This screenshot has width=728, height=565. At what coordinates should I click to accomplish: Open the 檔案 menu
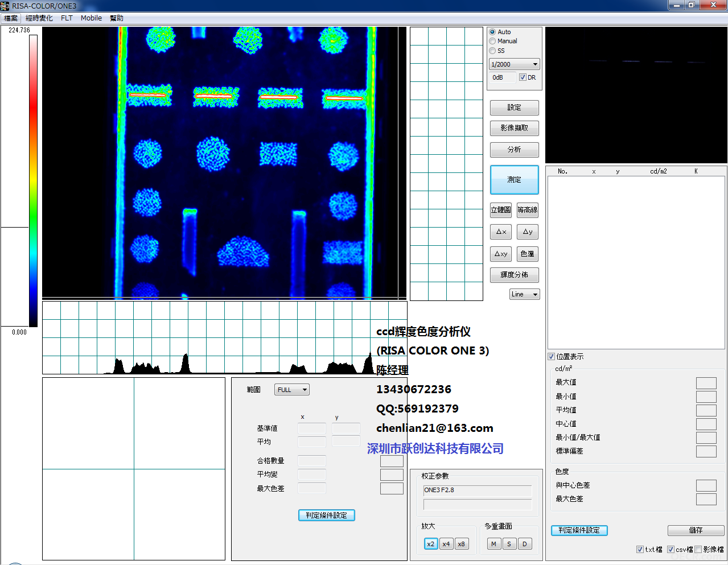(11, 18)
